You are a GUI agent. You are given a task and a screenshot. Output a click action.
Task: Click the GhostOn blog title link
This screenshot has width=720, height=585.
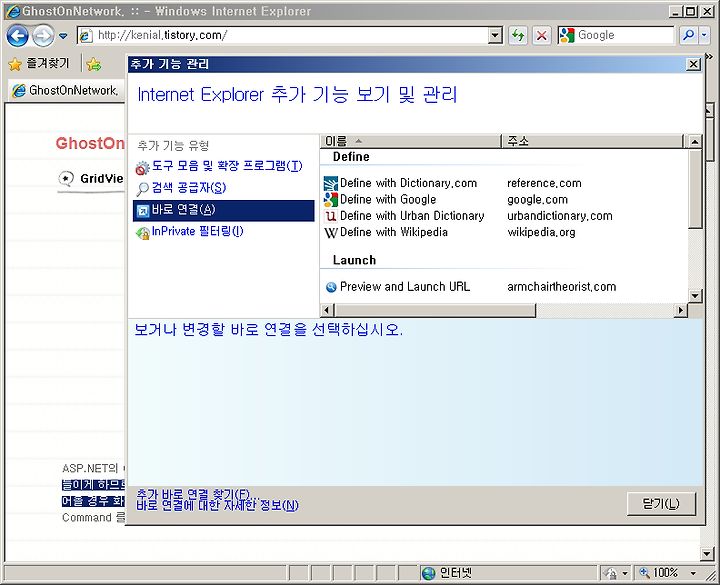click(x=90, y=143)
